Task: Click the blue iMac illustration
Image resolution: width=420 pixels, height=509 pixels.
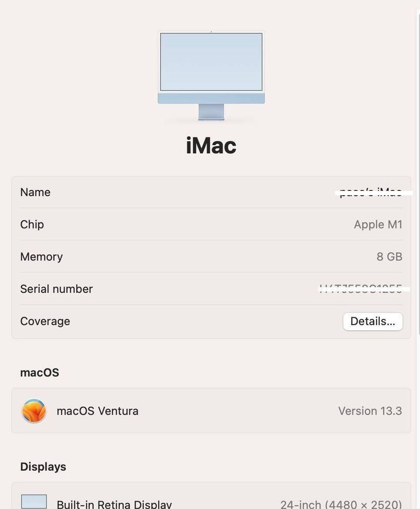Action: click(x=211, y=76)
